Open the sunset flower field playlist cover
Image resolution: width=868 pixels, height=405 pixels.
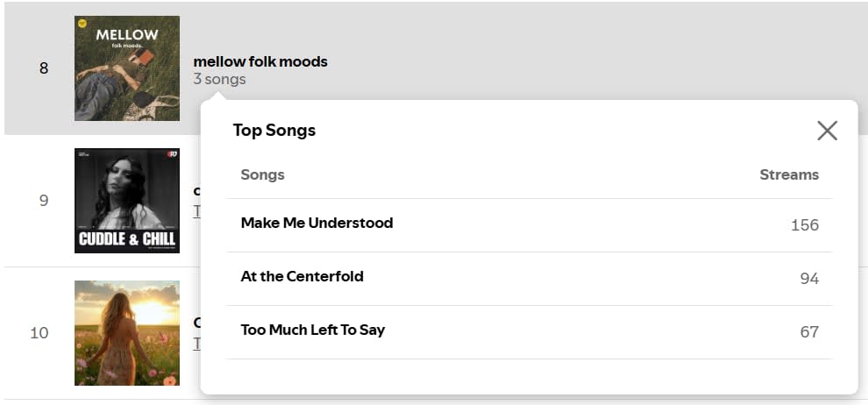coord(127,333)
